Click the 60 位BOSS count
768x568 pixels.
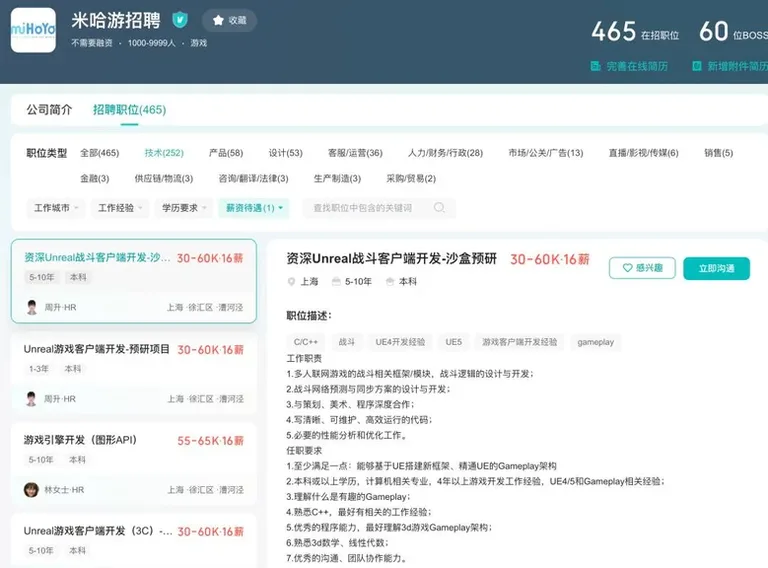point(733,31)
